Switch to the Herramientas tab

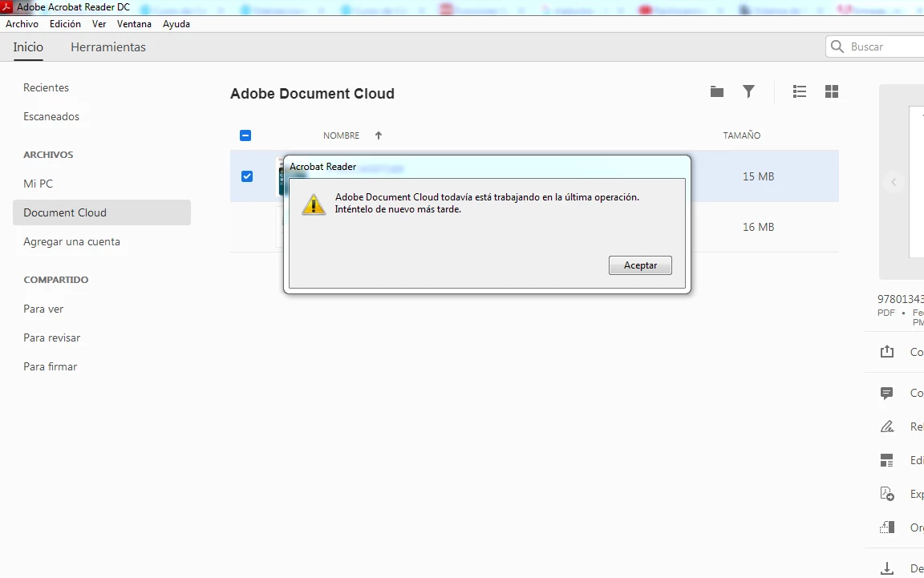tap(107, 47)
